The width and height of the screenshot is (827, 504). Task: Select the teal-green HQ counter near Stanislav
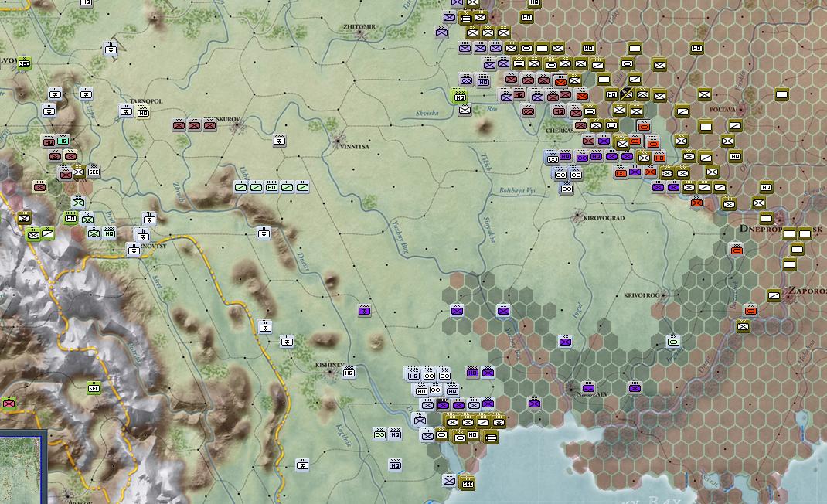63,141
